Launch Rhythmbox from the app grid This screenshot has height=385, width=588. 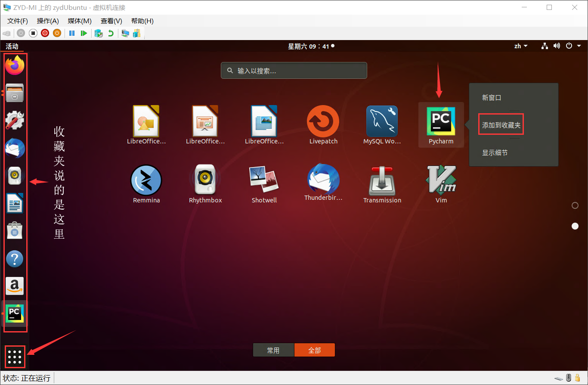[205, 184]
